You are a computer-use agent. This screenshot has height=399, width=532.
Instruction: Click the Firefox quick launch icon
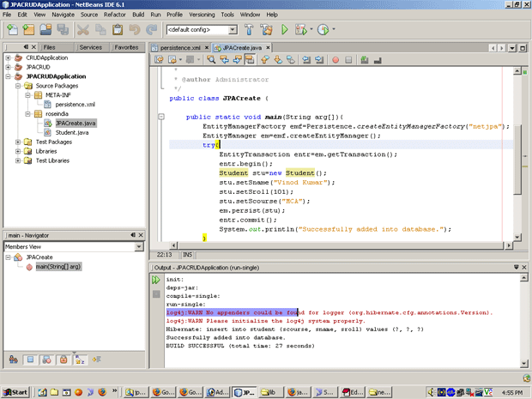coord(102,392)
